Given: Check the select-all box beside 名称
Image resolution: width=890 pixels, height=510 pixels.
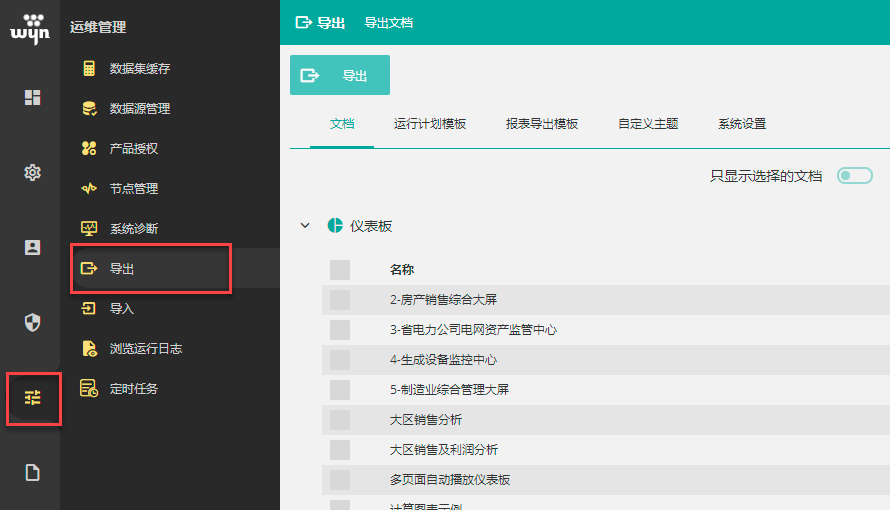Looking at the screenshot, I should (x=340, y=270).
